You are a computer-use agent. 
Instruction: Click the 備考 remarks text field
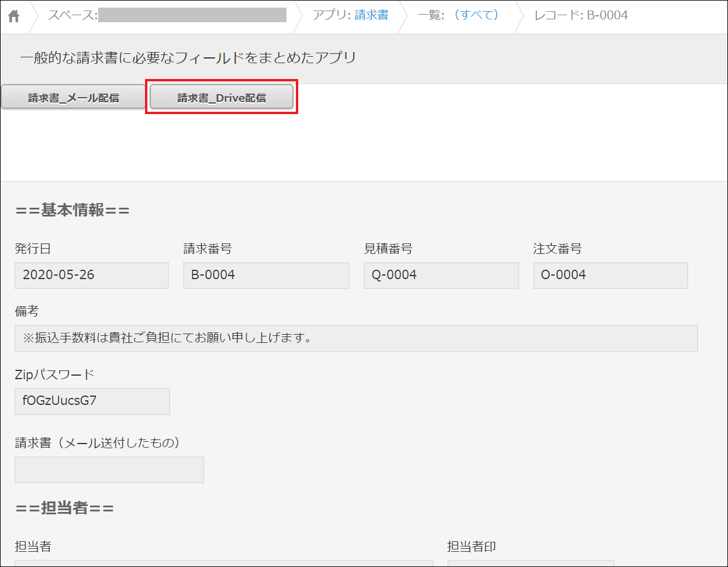click(x=356, y=338)
